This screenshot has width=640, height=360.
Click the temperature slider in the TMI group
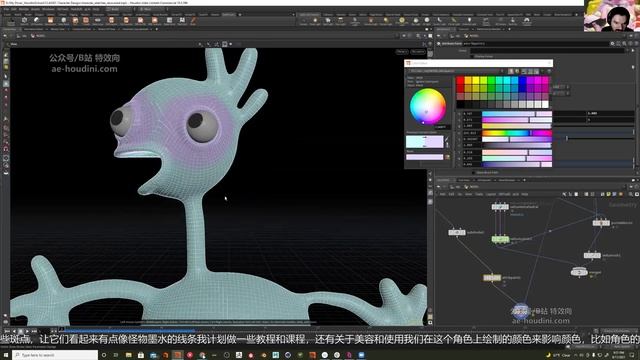click(x=517, y=152)
